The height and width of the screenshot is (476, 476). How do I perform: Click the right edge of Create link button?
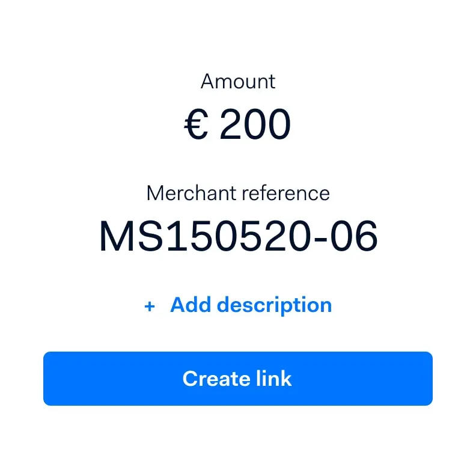(x=426, y=379)
